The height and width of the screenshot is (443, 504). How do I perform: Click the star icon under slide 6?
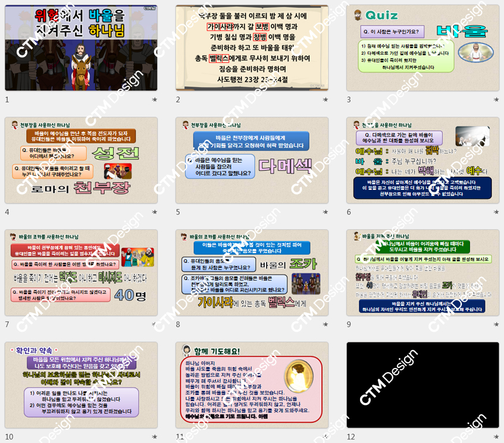496,213
